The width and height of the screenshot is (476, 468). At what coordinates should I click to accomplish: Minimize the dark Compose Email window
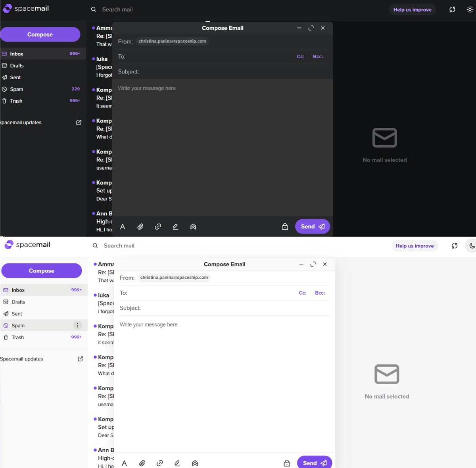[299, 28]
